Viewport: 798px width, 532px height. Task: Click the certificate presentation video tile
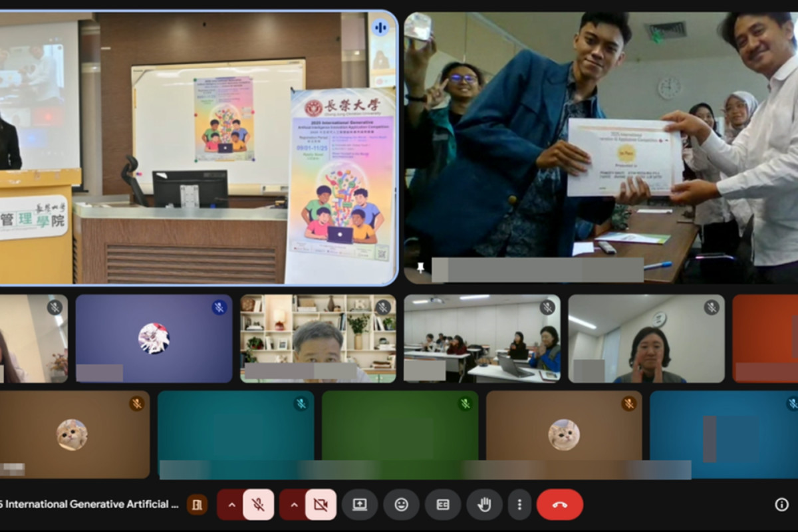click(600, 146)
